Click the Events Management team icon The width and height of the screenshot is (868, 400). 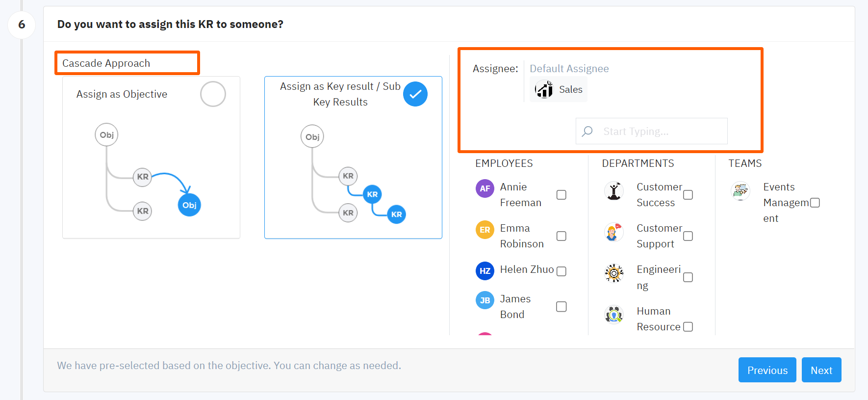click(740, 191)
